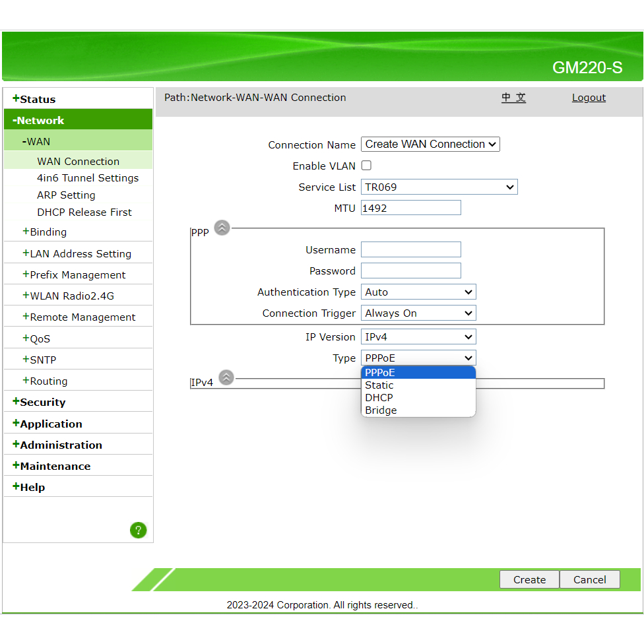Click the PPP Username input field
This screenshot has height=644, width=644.
point(410,249)
